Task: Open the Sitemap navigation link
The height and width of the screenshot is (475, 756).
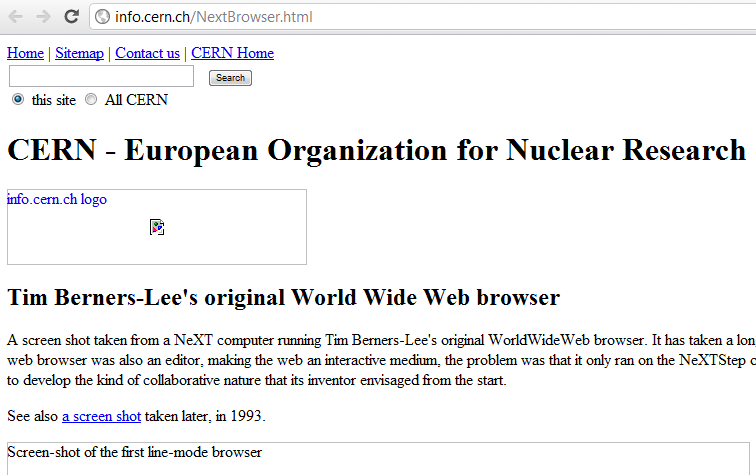Action: (79, 53)
